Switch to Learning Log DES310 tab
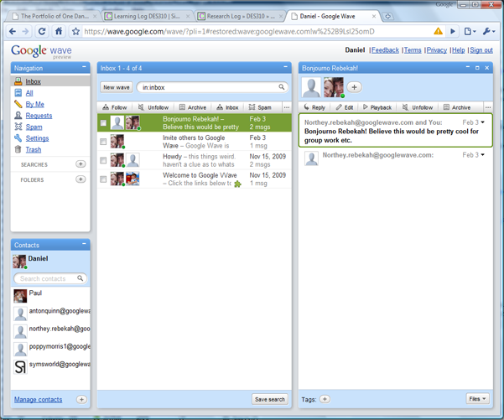The width and height of the screenshot is (504, 420). pyautogui.click(x=147, y=16)
